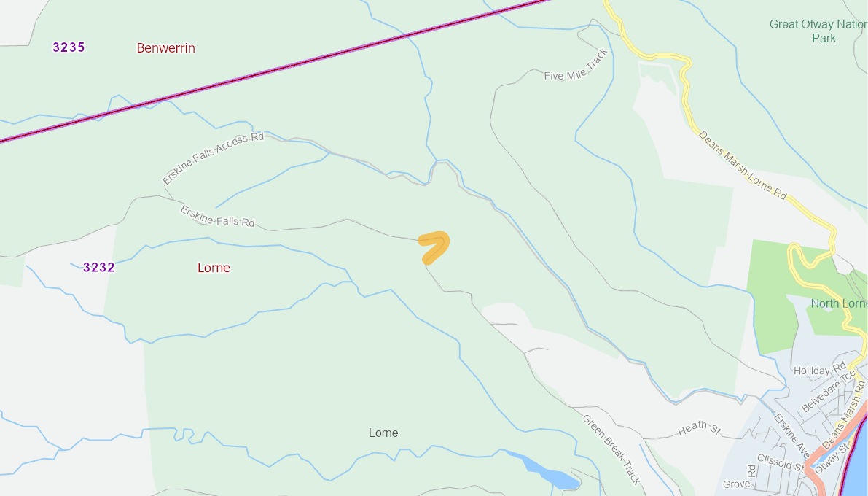Viewport: 868px width, 496px height.
Task: Click the Erskine Falls Rd label
Action: click(218, 217)
